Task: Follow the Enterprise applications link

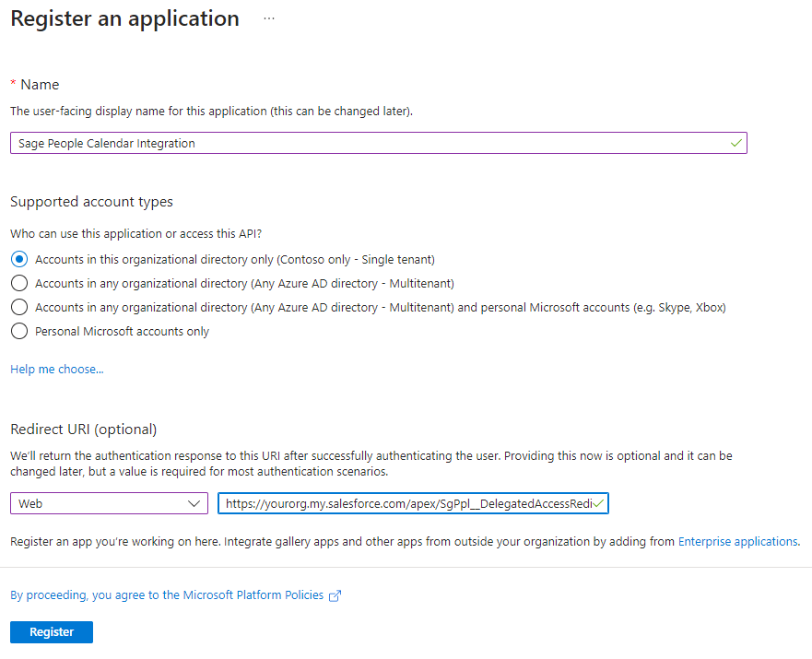Action: pyautogui.click(x=737, y=542)
